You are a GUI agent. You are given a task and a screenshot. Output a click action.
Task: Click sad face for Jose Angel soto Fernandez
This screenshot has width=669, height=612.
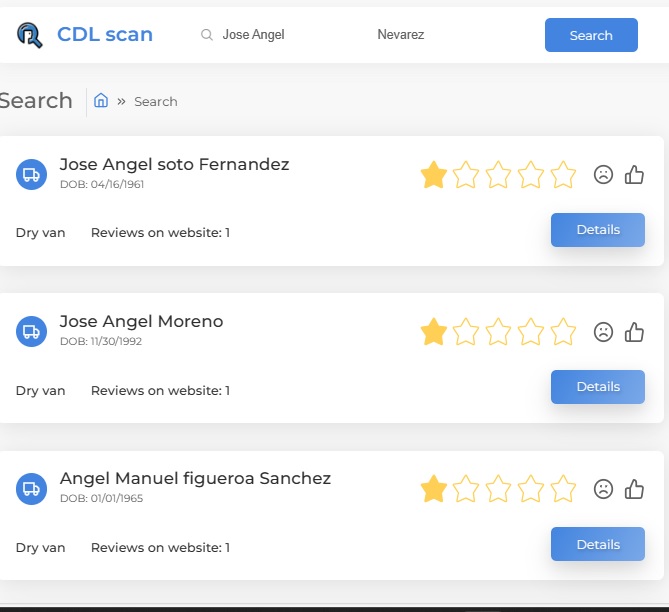coord(603,175)
